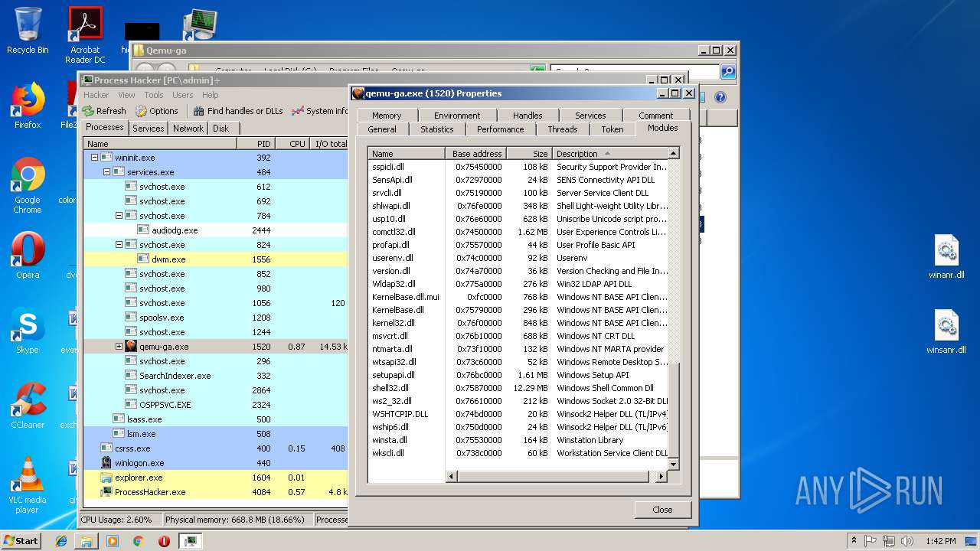Sort modules by Base address column
Screen dimensions: 980x551
476,154
